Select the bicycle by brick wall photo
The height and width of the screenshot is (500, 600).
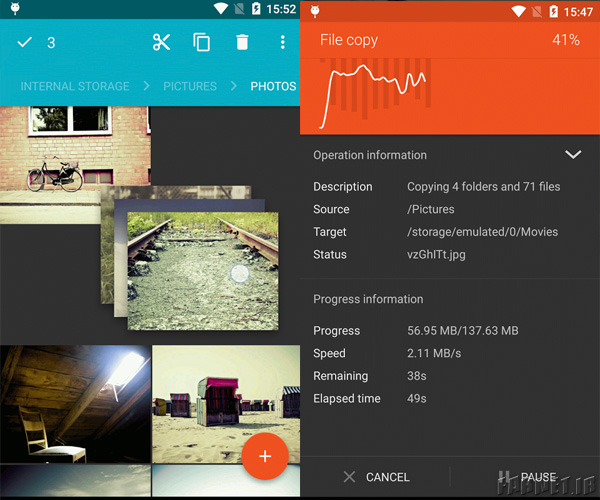(60, 160)
